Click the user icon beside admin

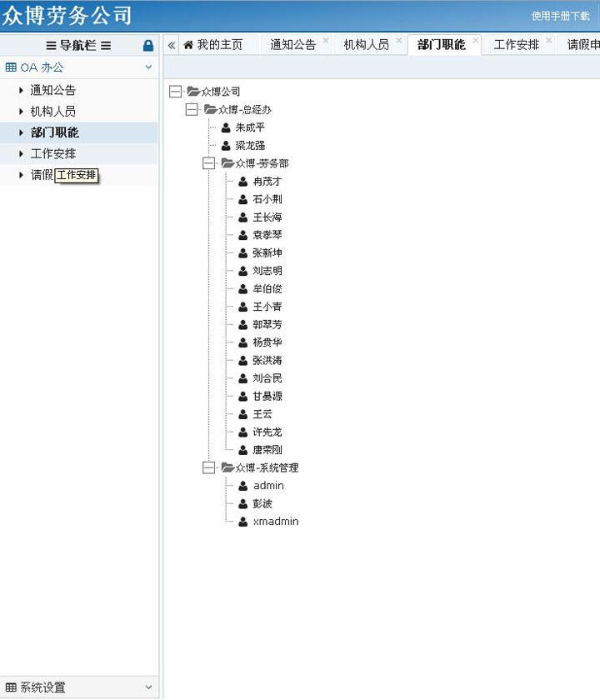pos(242,486)
